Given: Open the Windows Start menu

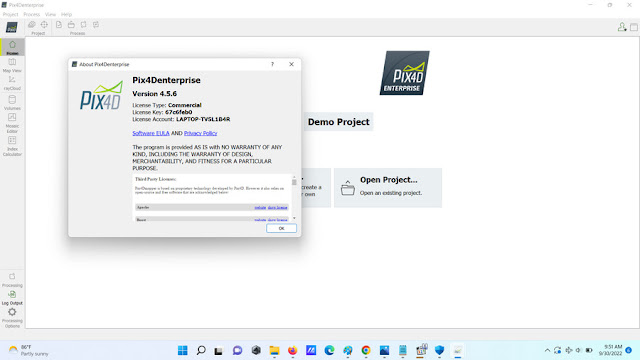Looking at the screenshot, I should coord(182,350).
